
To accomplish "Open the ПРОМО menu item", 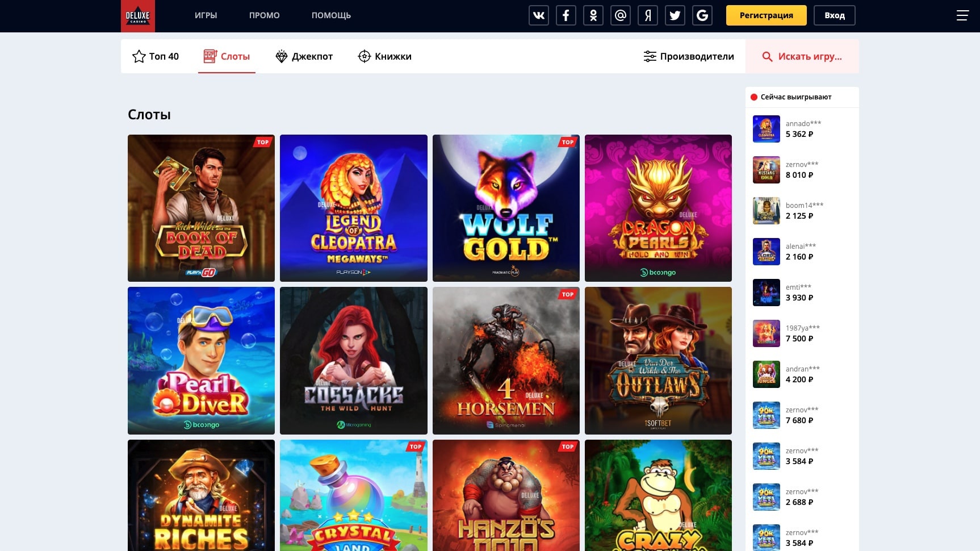I will click(264, 15).
